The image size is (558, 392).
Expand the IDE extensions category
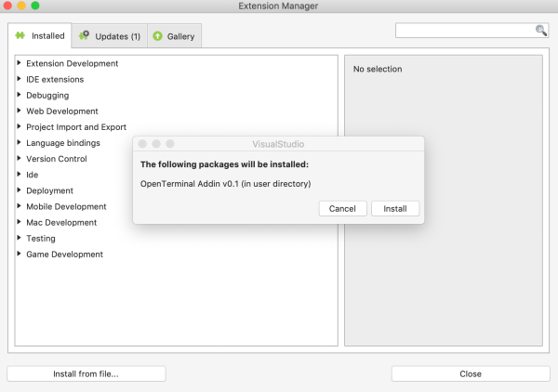click(x=20, y=79)
